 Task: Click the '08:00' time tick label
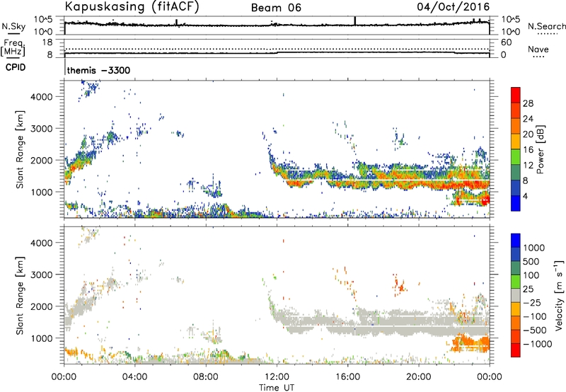(x=206, y=377)
